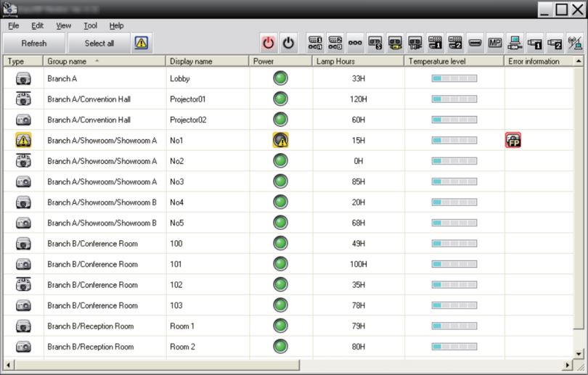Click the red power-on toolbar icon
The width and height of the screenshot is (588, 375).
click(269, 44)
